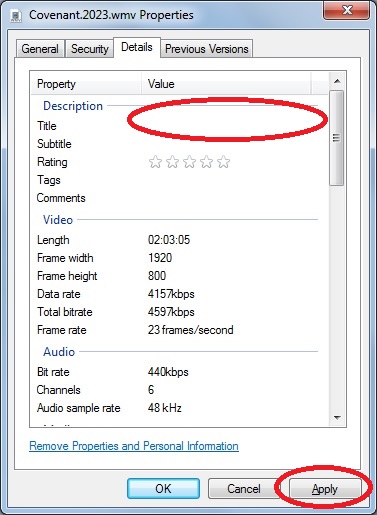Select the Tags property label
This screenshot has height=515, width=377.
(49, 180)
